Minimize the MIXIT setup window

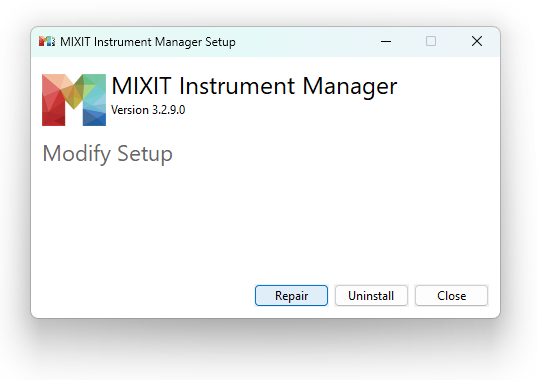[x=386, y=41]
